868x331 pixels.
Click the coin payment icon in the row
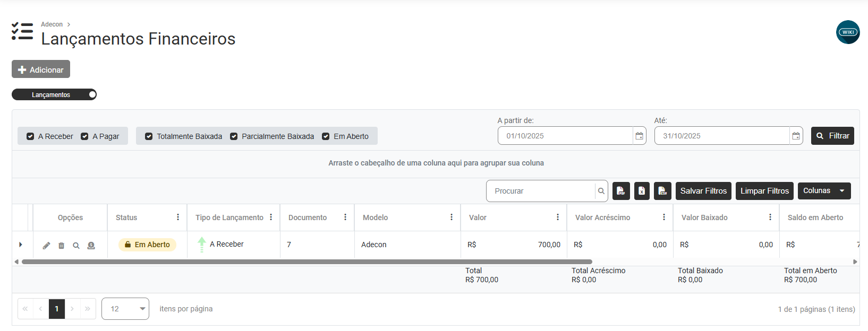(91, 246)
